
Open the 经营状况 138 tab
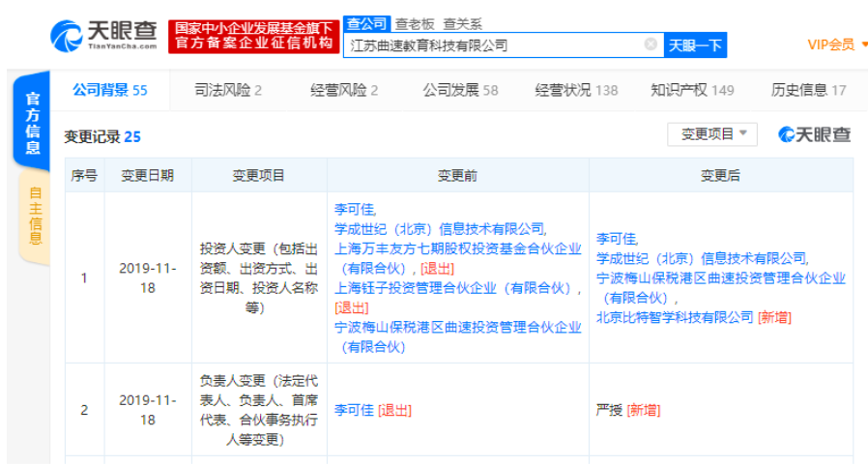coord(576,90)
